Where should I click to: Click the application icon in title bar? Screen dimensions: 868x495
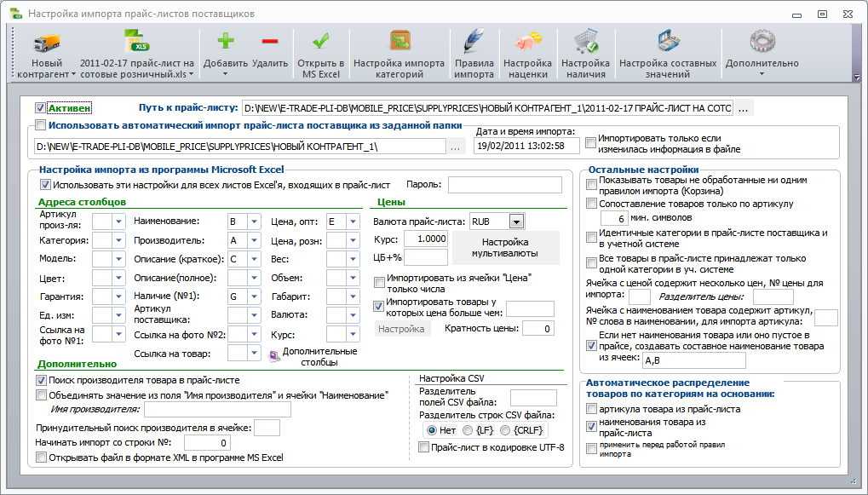point(16,14)
